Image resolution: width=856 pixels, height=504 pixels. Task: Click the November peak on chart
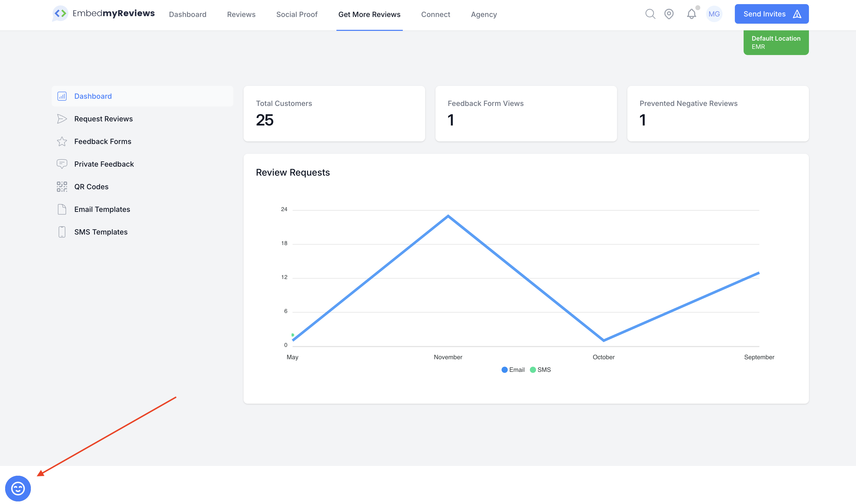pyautogui.click(x=448, y=216)
